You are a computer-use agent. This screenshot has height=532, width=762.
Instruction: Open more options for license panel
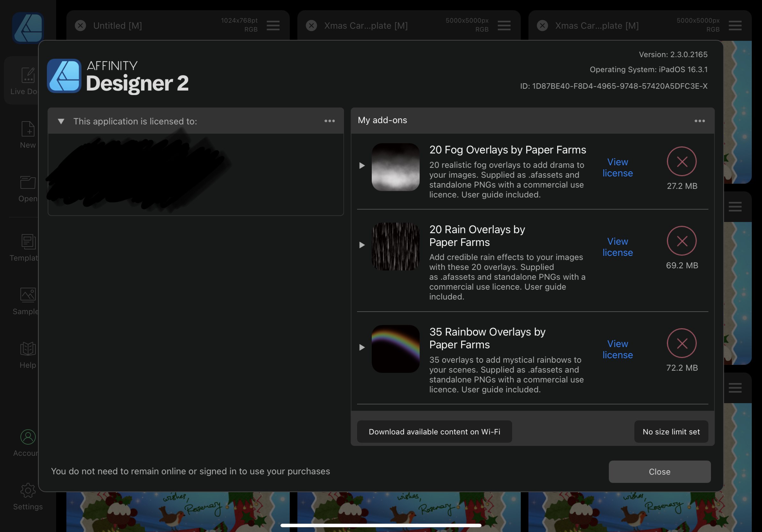coord(330,121)
